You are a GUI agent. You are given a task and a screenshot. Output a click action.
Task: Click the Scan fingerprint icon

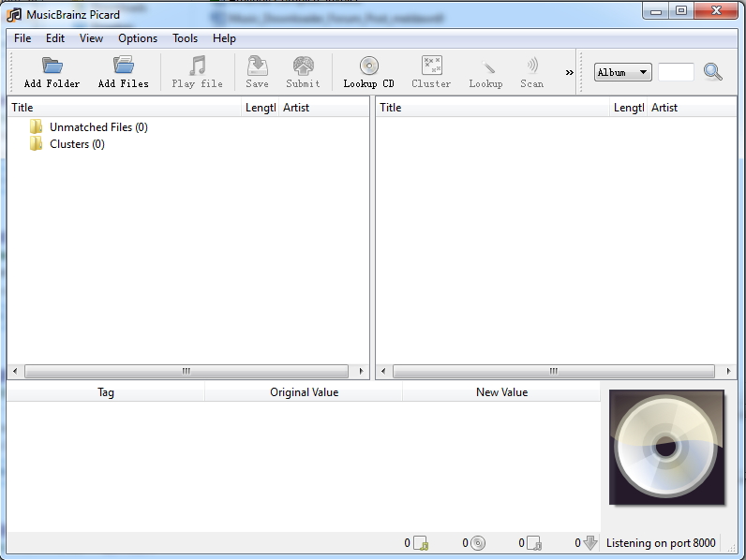tap(531, 66)
